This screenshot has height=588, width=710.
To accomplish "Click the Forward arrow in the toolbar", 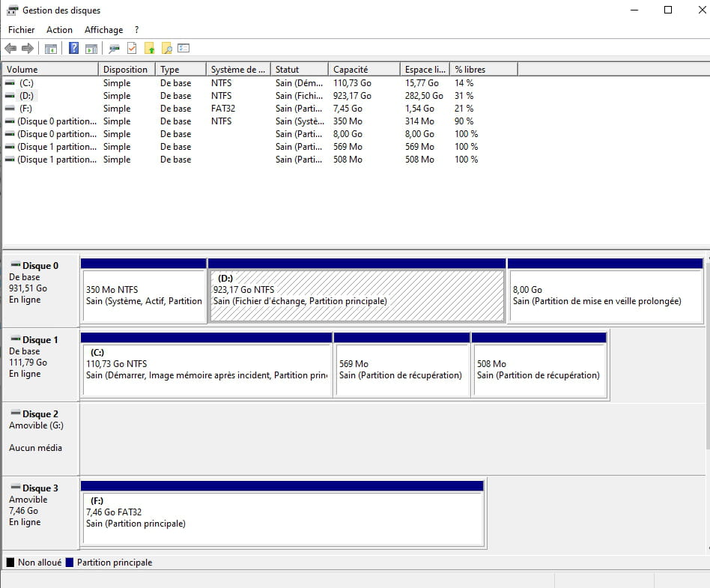I will tap(28, 49).
